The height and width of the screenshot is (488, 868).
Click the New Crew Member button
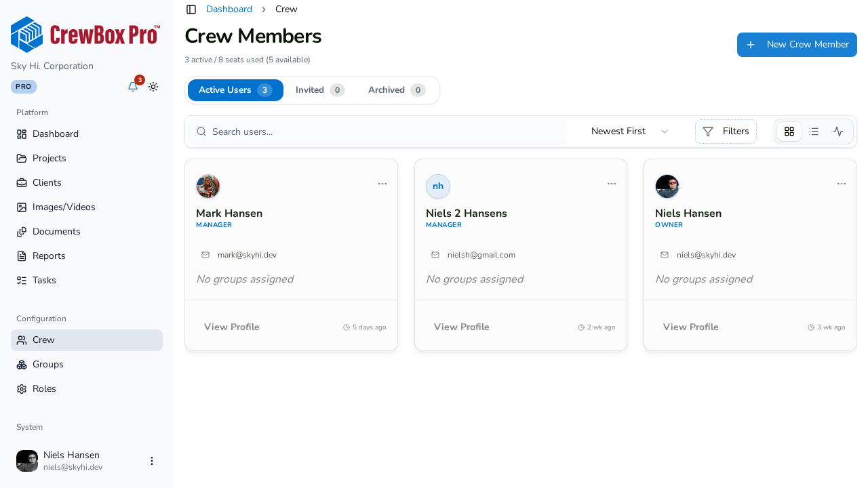coord(797,45)
